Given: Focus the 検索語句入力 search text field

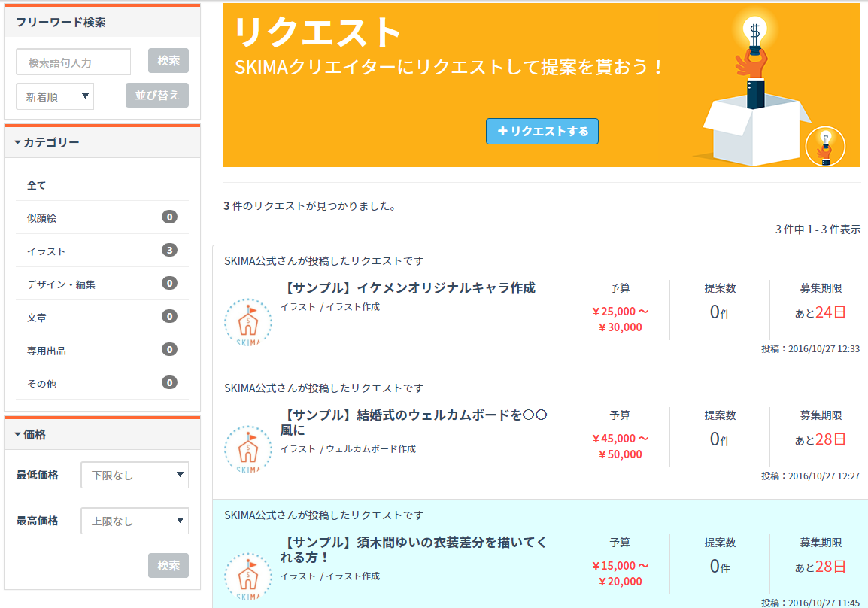Looking at the screenshot, I should pyautogui.click(x=74, y=62).
